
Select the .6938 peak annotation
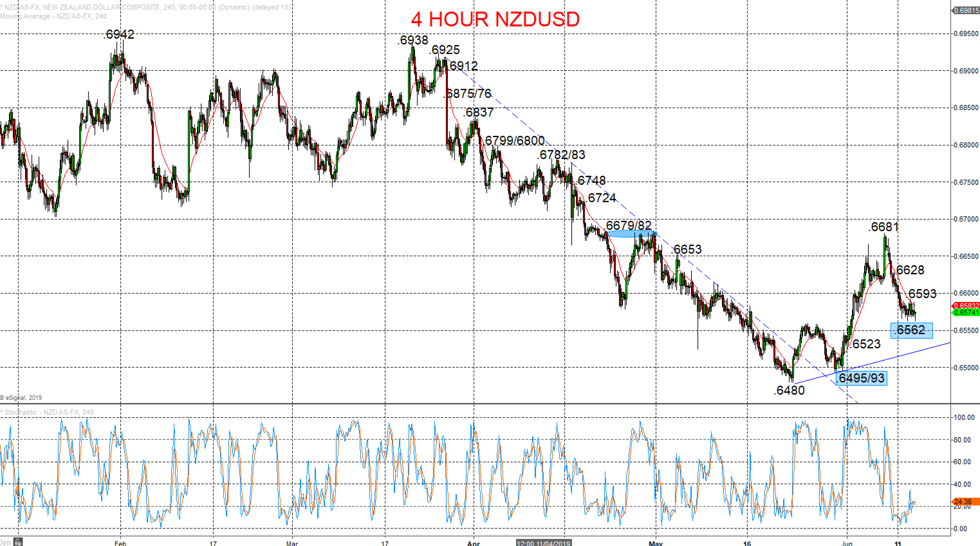click(413, 40)
